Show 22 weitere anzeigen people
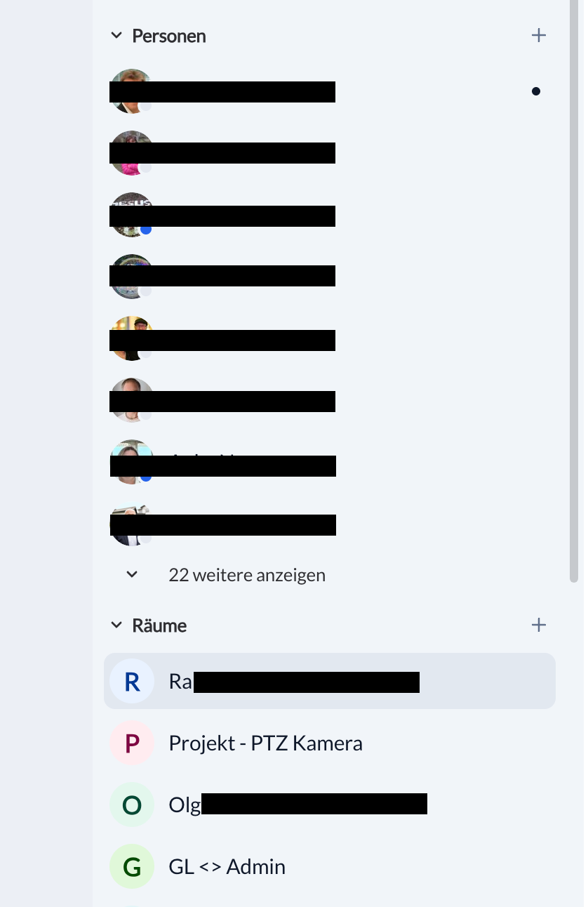This screenshot has width=588, height=907. click(247, 575)
